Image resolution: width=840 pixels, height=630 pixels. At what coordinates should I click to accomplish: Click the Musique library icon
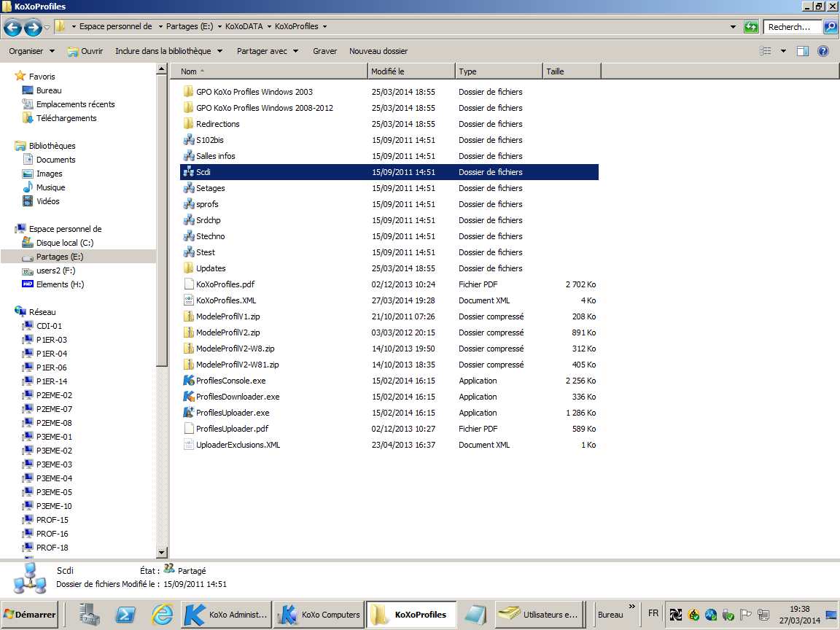coord(28,187)
